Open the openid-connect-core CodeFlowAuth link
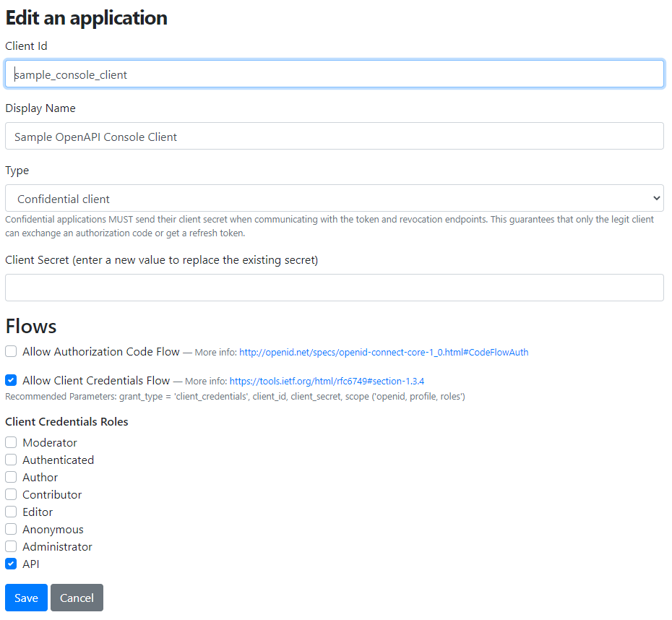The width and height of the screenshot is (672, 620). point(384,352)
